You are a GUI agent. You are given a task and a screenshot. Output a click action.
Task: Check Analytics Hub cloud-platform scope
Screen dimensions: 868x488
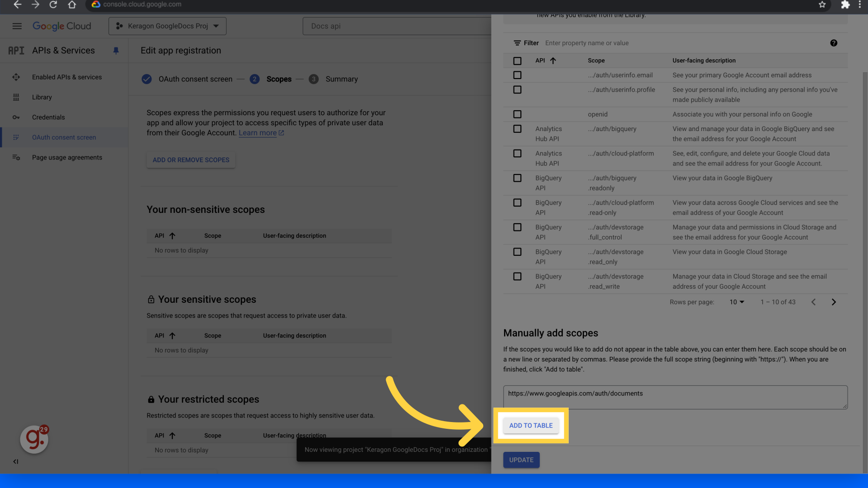(517, 153)
